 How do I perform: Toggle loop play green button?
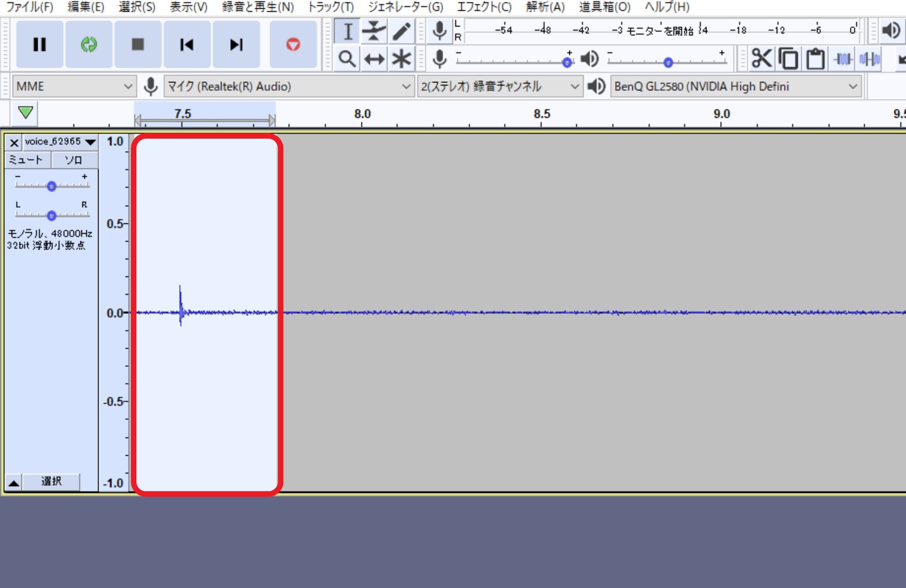(89, 44)
